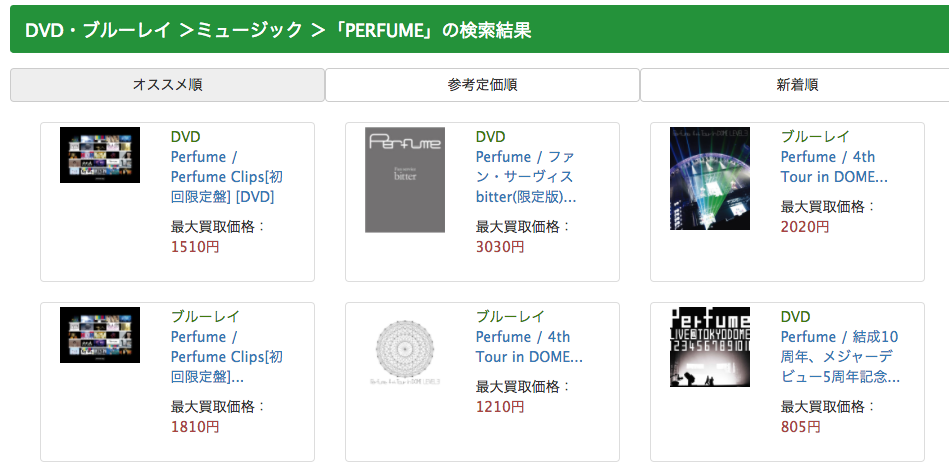949x469 pixels.
Task: Select the オススメ順 sort tab
Action: 167,85
